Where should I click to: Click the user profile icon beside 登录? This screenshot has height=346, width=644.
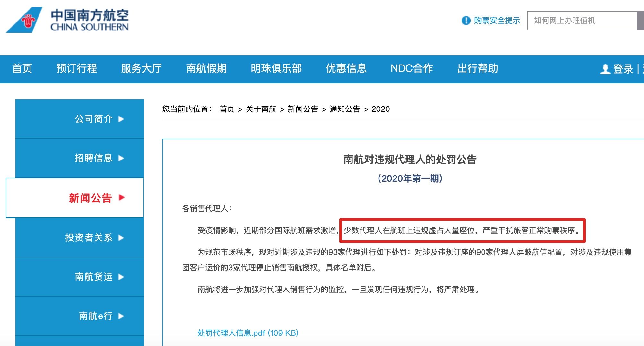click(605, 69)
